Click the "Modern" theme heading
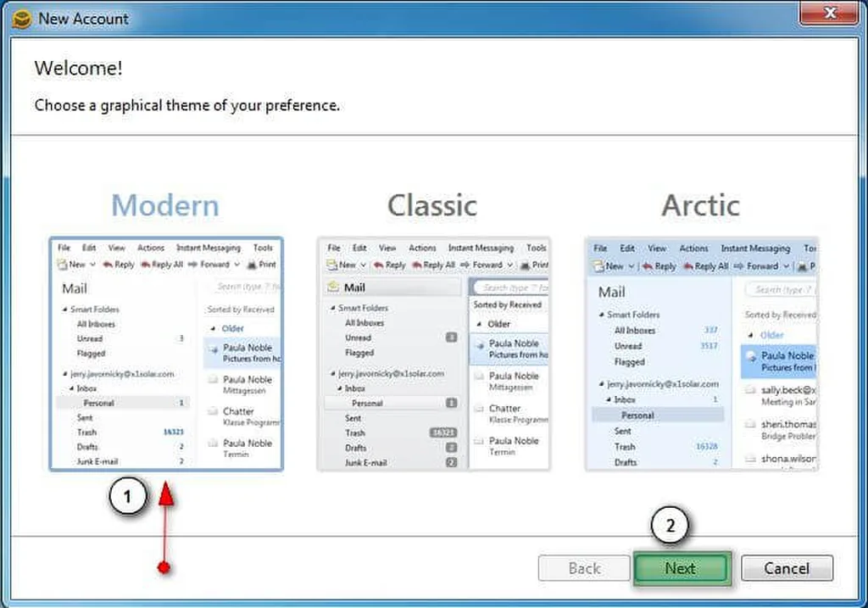 click(x=165, y=205)
